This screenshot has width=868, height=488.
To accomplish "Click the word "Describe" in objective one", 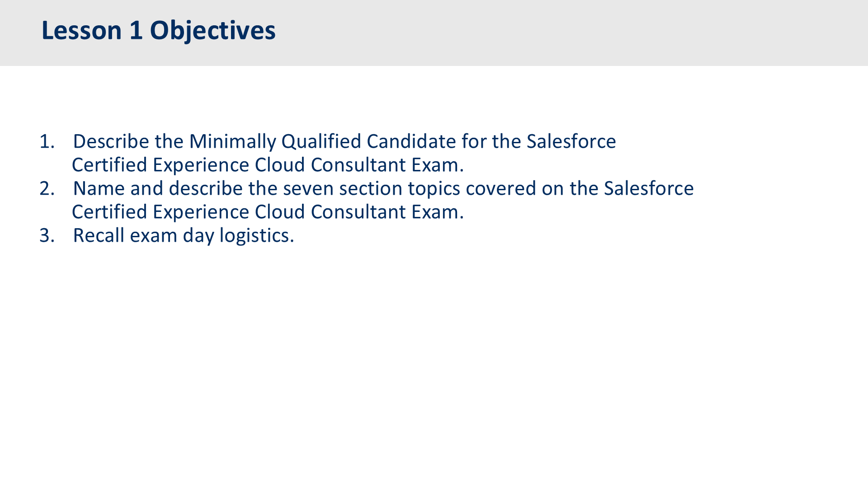I will (x=111, y=141).
